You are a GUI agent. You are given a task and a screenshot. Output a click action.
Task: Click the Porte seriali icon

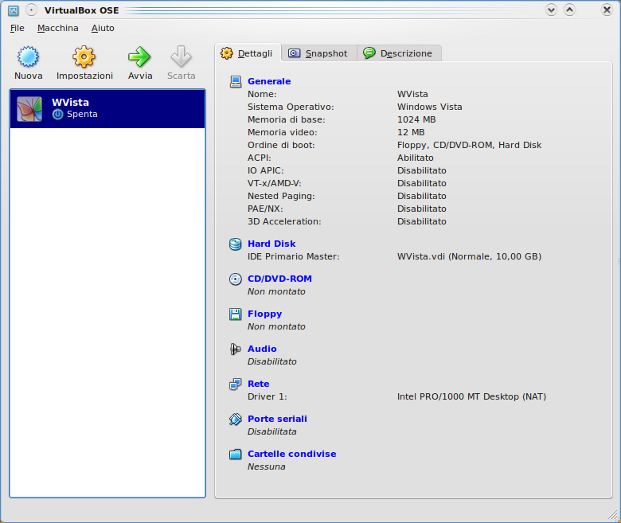tap(235, 419)
